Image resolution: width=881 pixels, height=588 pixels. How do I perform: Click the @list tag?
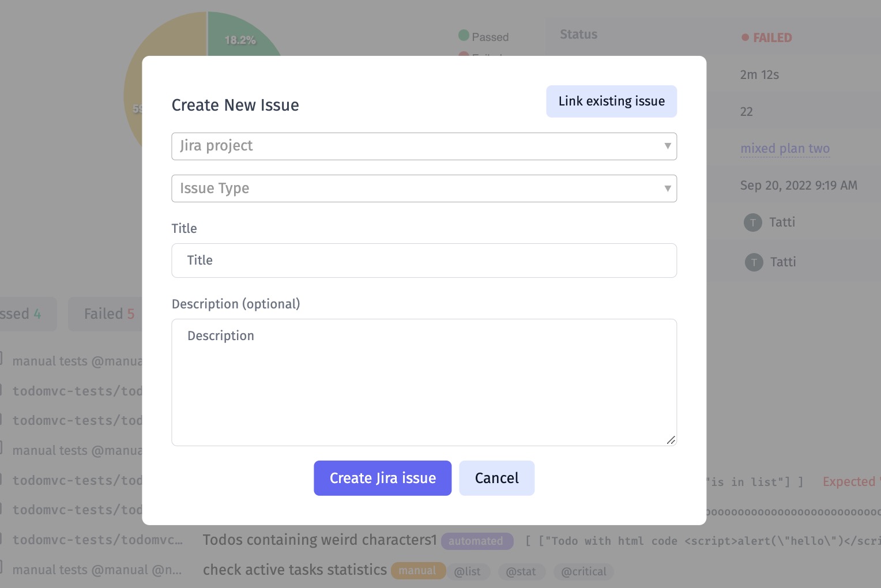pos(468,572)
